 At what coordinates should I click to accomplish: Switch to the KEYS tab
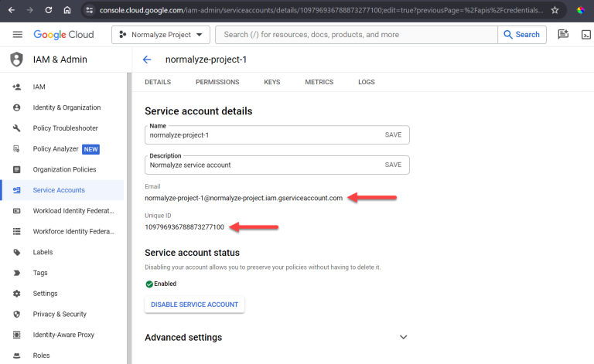click(271, 82)
